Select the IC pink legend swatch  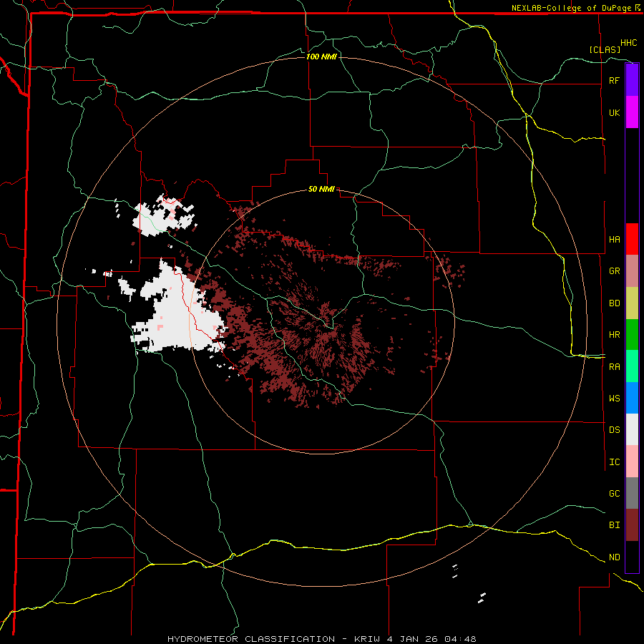click(x=632, y=462)
